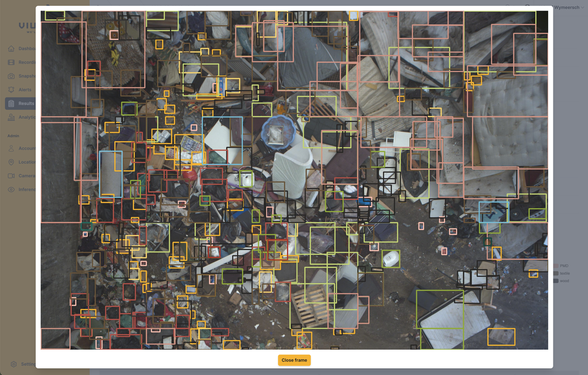Open the Analytics sidebar icon
Screen dimensions: 588x375
coord(12,117)
